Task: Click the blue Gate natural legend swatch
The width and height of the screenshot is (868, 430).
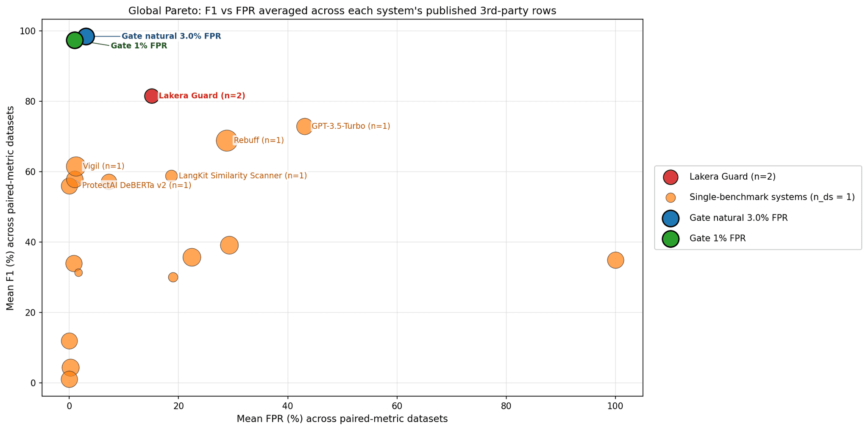Action: [670, 218]
